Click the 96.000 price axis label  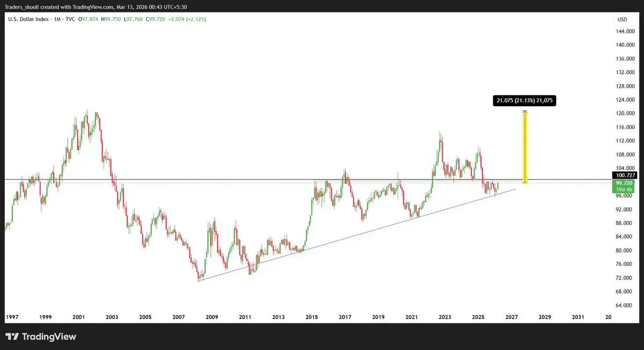click(624, 196)
